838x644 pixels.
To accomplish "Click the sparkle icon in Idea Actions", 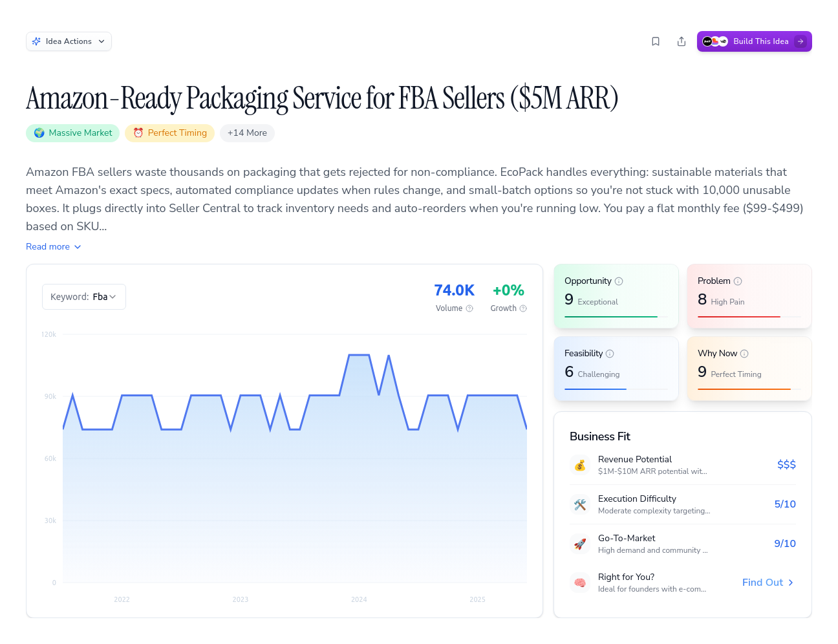I will coord(36,41).
